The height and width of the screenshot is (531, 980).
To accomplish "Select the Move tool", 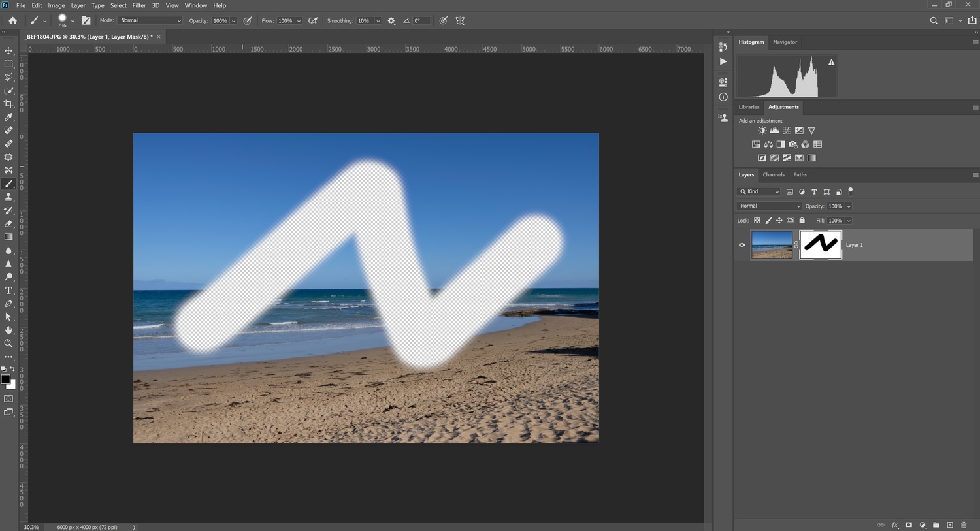I will coord(8,50).
